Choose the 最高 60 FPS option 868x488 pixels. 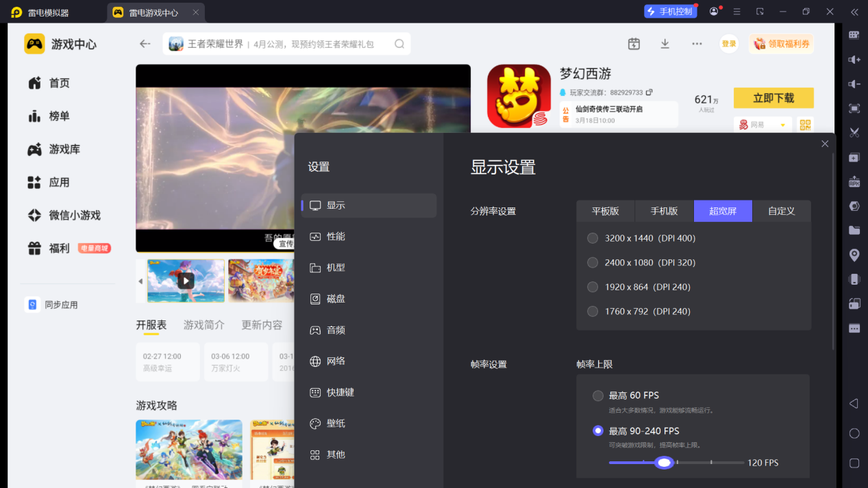click(x=625, y=396)
